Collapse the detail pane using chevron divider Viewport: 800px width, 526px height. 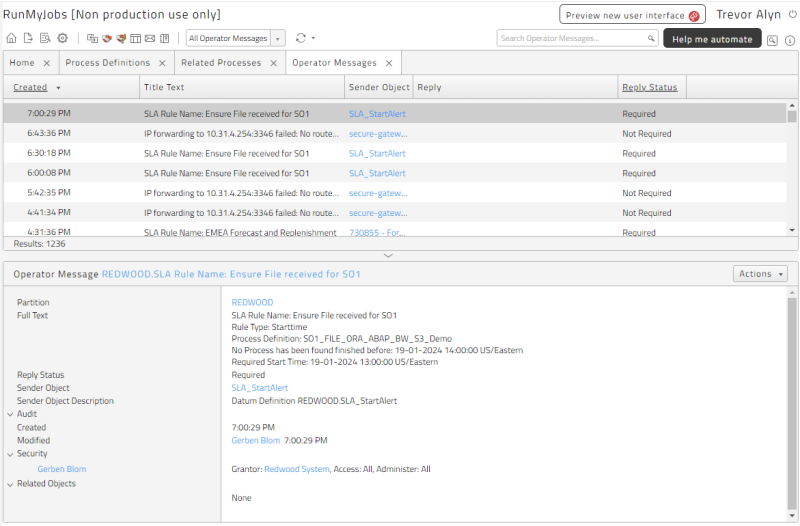[x=388, y=256]
